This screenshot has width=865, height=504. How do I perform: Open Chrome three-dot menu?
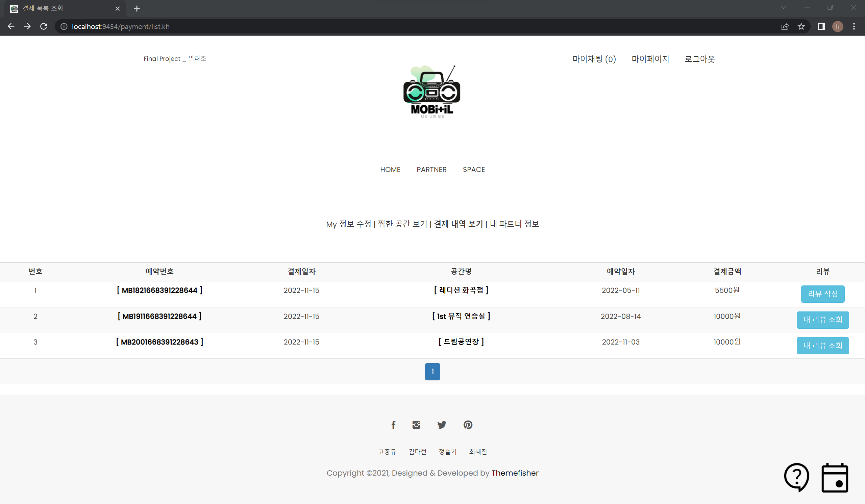(854, 26)
